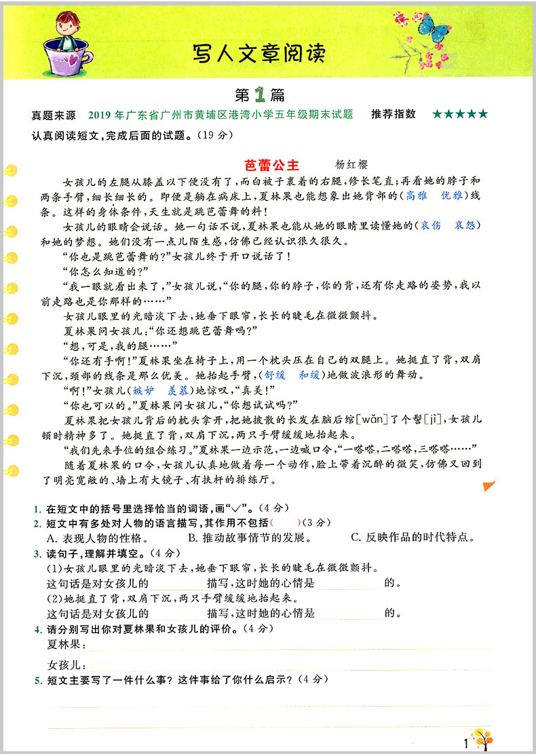Click the author name 杨红樱

pos(351,165)
